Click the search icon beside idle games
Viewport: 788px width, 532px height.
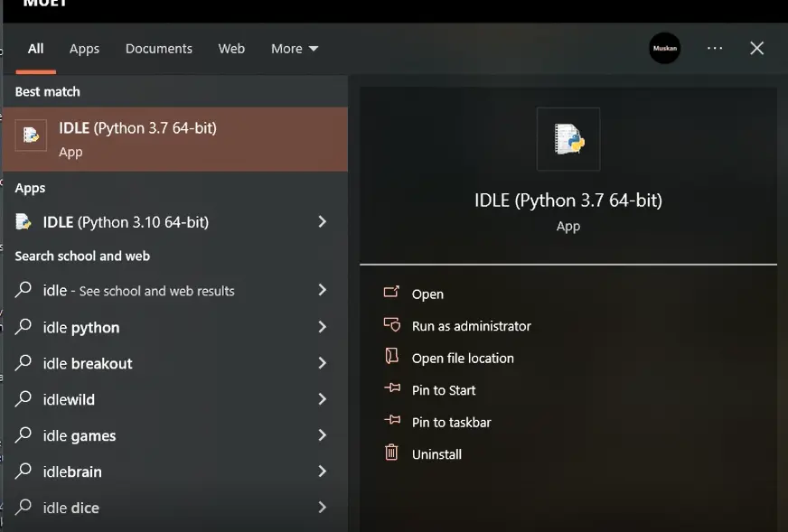23,435
